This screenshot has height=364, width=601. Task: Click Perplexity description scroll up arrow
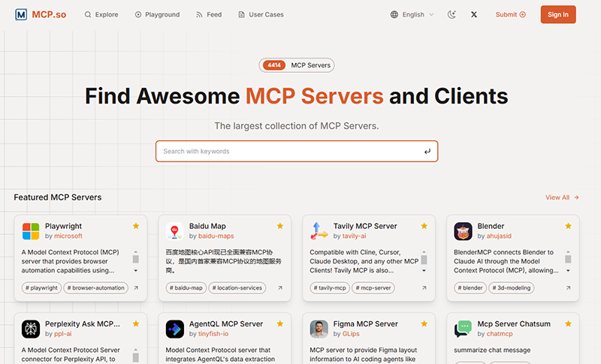point(136,350)
